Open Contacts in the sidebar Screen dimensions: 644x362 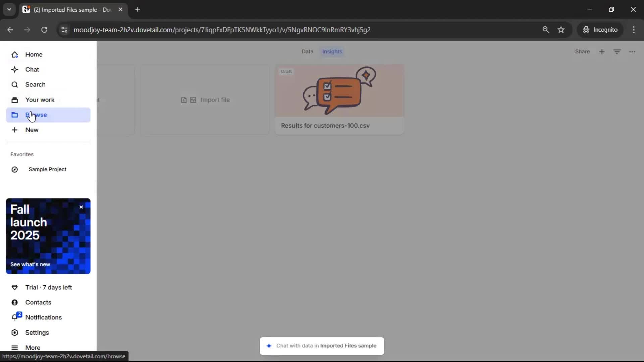[x=38, y=302]
